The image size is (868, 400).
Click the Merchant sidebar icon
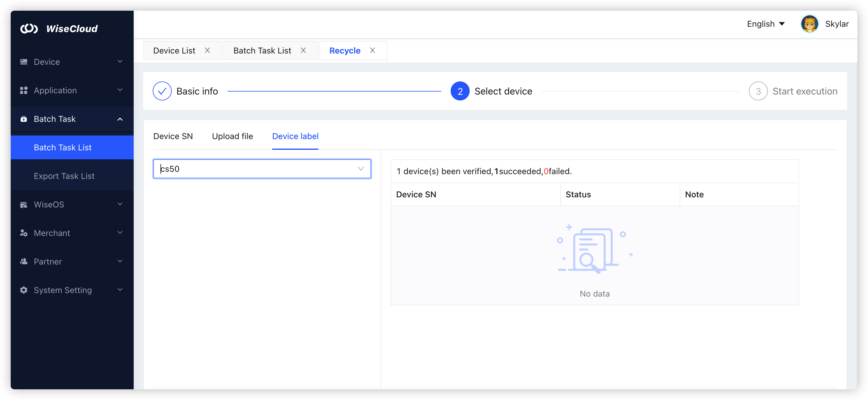(x=23, y=233)
